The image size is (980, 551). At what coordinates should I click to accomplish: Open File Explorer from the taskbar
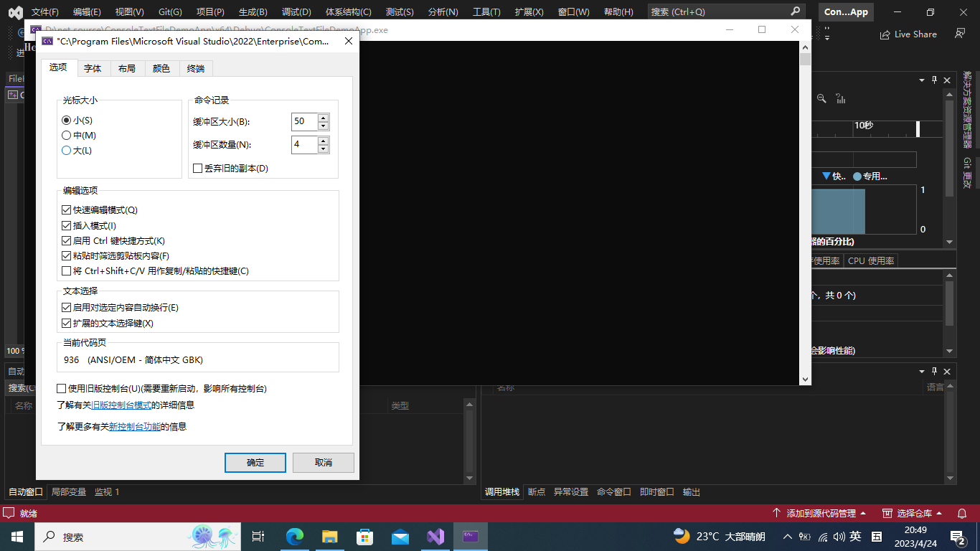tap(330, 537)
